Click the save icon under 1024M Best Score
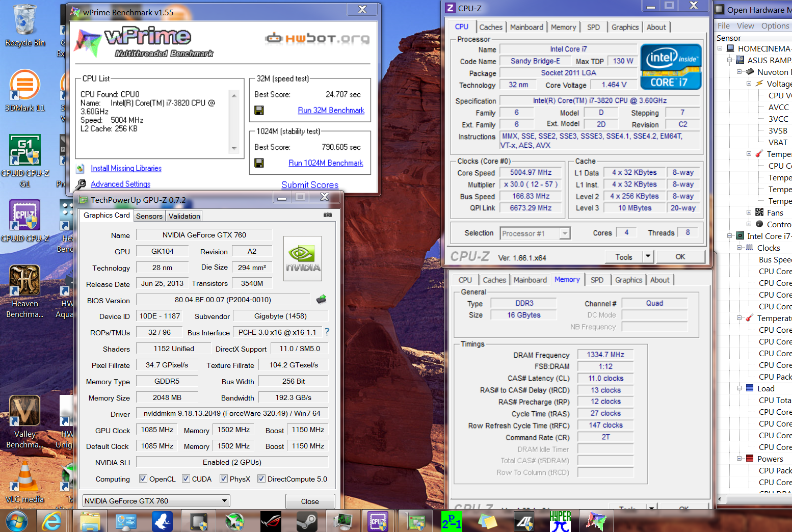 (259, 163)
